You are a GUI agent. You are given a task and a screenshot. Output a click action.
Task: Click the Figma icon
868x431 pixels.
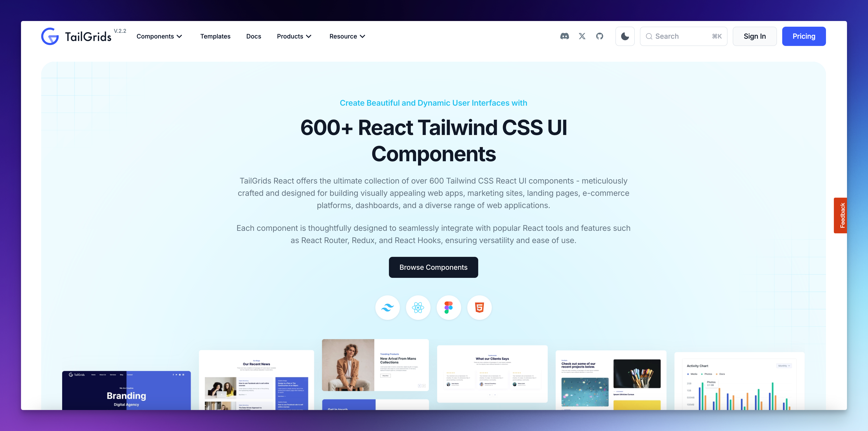click(448, 307)
